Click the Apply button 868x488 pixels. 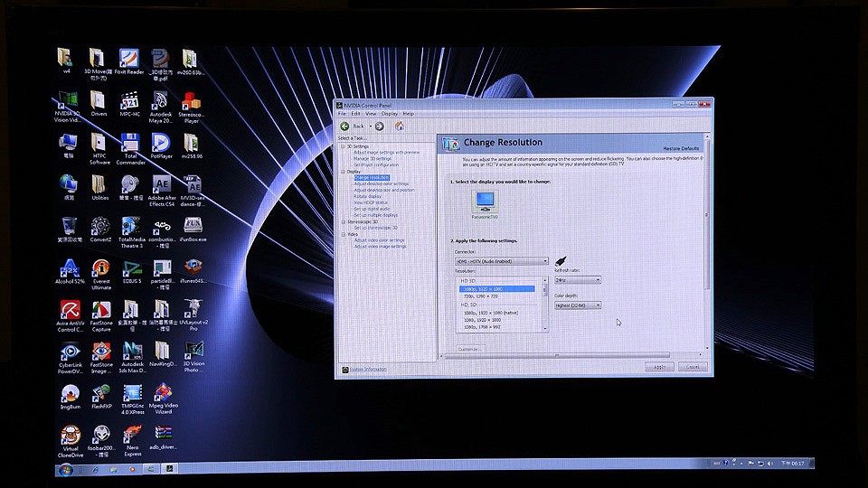tap(659, 367)
